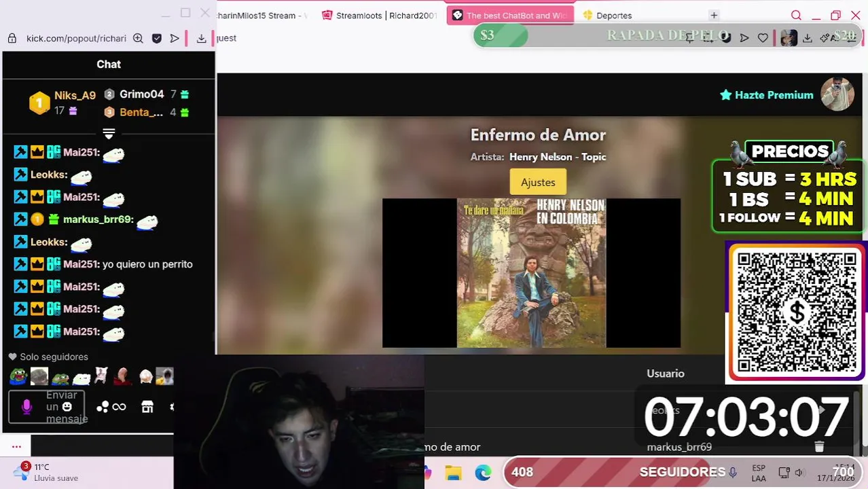Screen dimensions: 868x489
Task: Switch to the RicharinMilos15 Stream tab
Action: pos(261,15)
